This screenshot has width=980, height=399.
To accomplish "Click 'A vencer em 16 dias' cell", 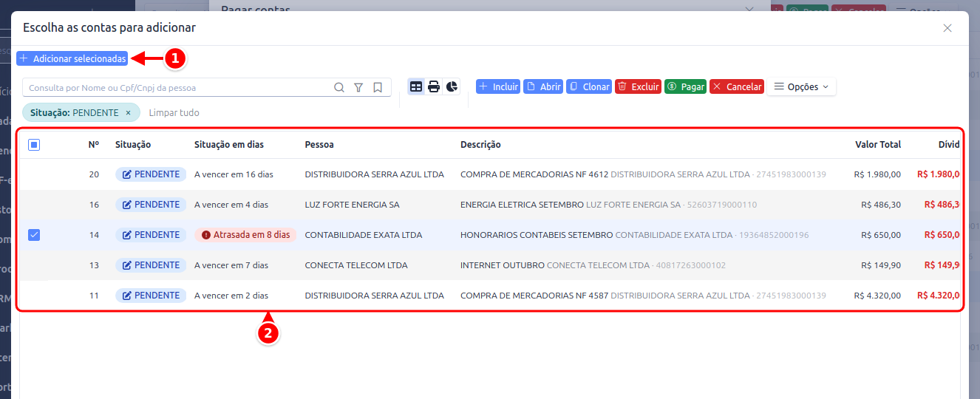I will click(234, 174).
